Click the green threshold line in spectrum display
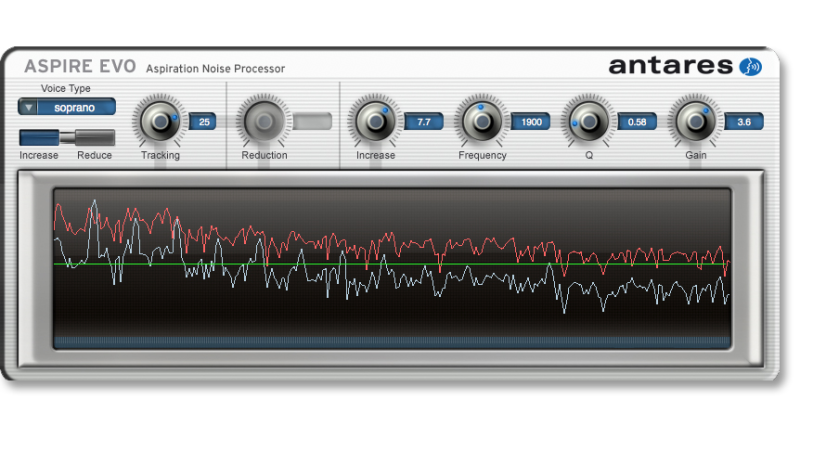 392,264
